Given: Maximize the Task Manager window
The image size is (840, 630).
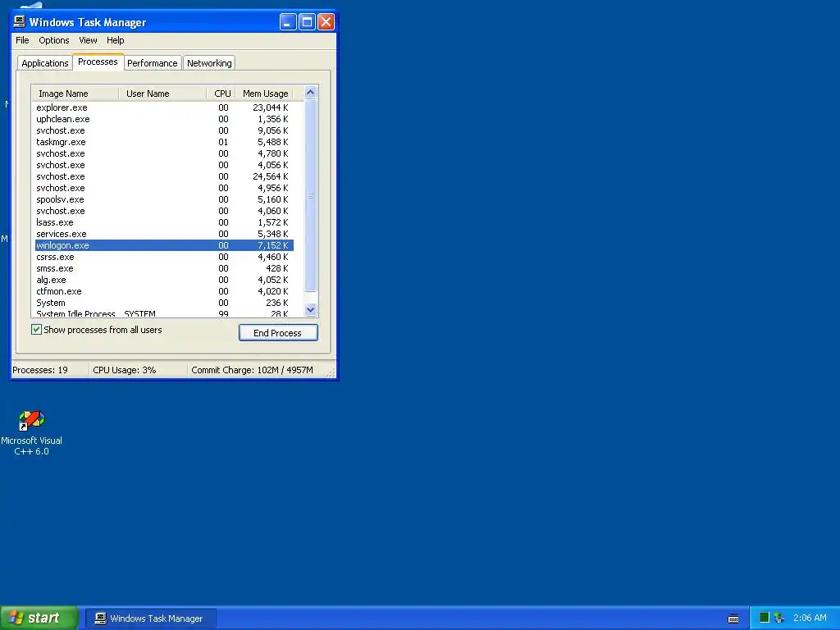Looking at the screenshot, I should 307,22.
